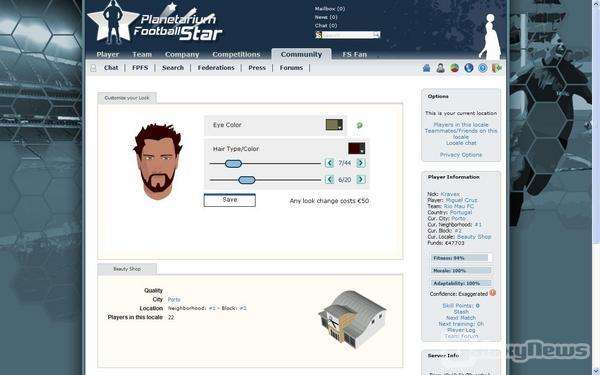Screen dimensions: 600x375
Task: Open the Company main tab
Action: pyautogui.click(x=182, y=54)
